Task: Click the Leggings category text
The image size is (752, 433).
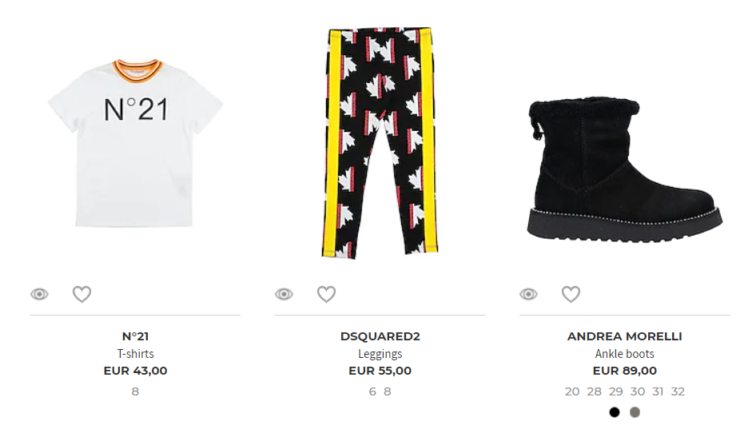Action: point(380,354)
